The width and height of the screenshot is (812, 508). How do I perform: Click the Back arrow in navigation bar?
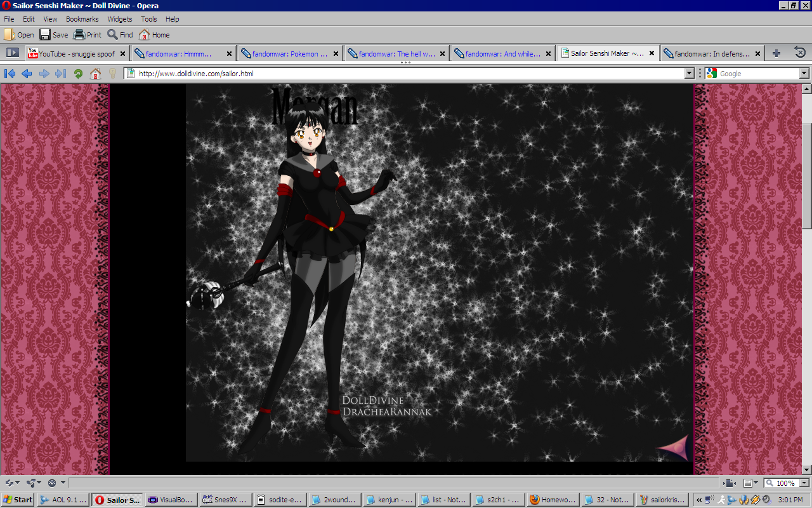click(x=27, y=74)
